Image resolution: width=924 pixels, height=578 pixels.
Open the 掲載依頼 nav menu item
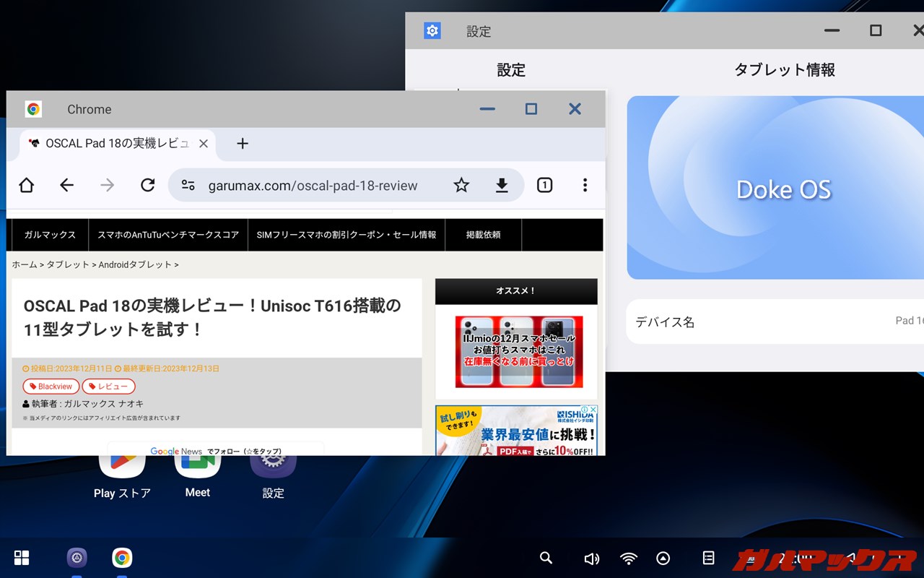point(483,235)
